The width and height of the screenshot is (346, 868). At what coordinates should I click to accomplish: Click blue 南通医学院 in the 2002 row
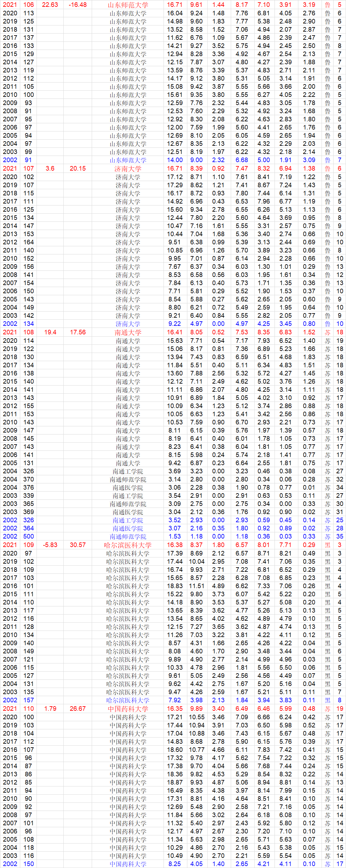128,528
